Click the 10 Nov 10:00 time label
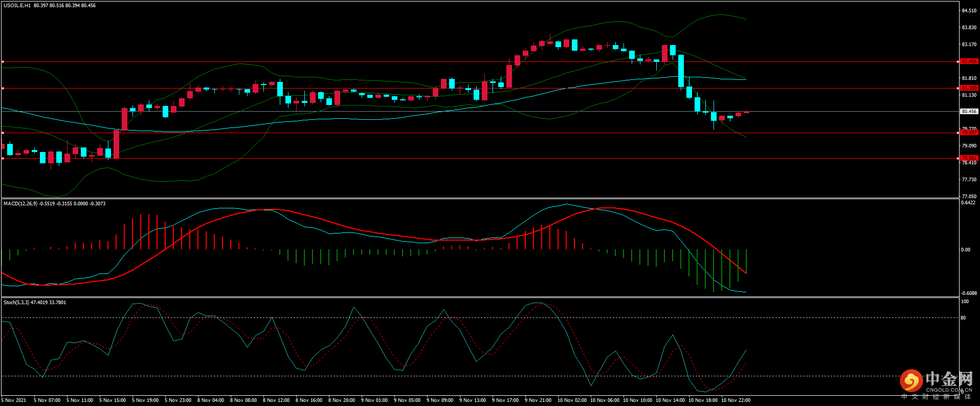The width and height of the screenshot is (980, 406). pos(637,400)
